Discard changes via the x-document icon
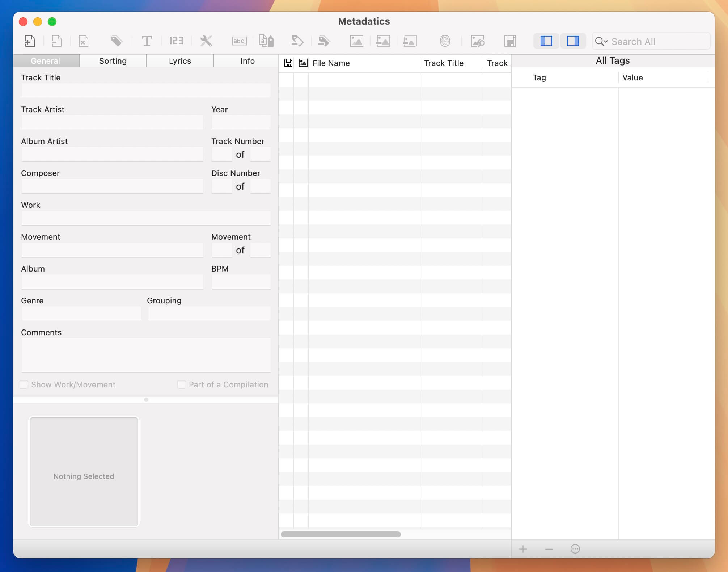The image size is (728, 572). tap(84, 41)
